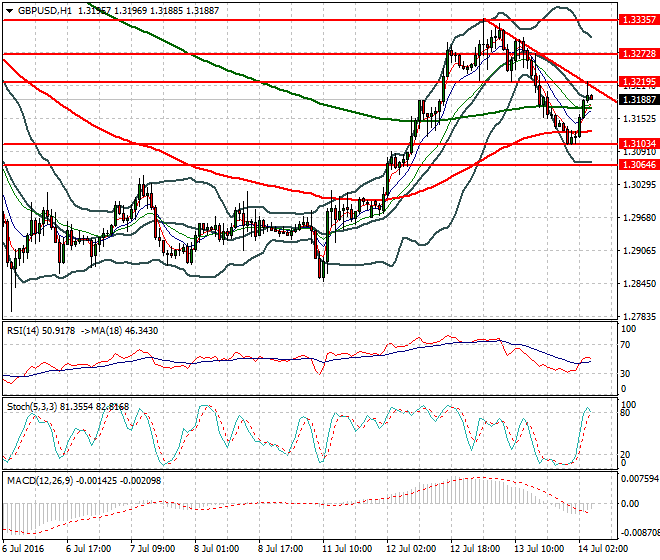Click the GBPUSD,H1 chart title text
The height and width of the screenshot is (560, 660).
point(45,11)
